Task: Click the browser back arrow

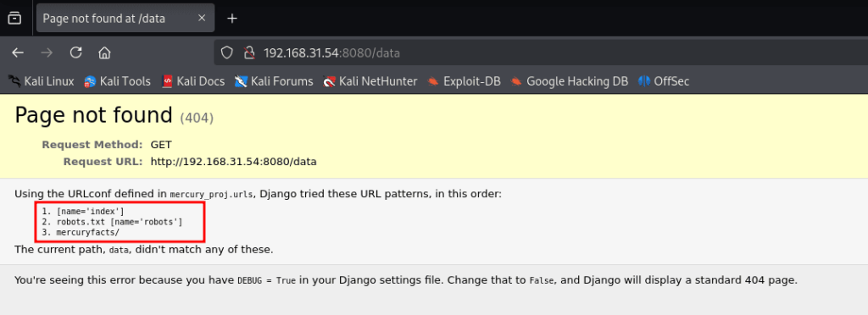Action: (x=19, y=53)
